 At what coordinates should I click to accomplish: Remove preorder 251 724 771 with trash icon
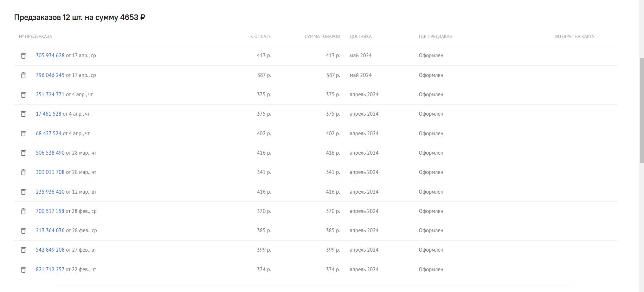(x=23, y=95)
